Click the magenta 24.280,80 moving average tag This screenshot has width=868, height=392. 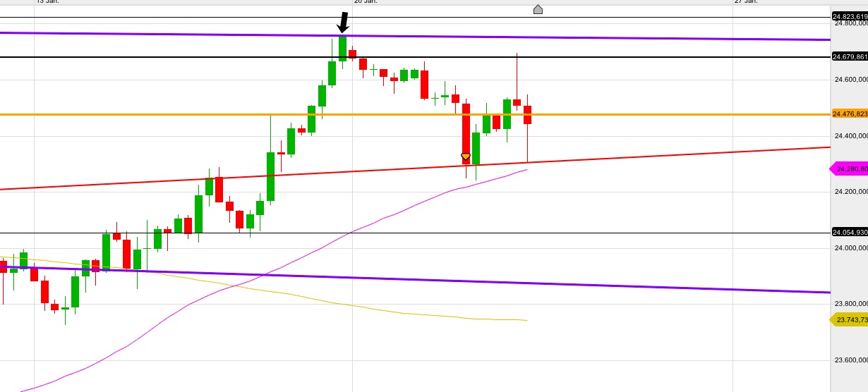point(848,169)
